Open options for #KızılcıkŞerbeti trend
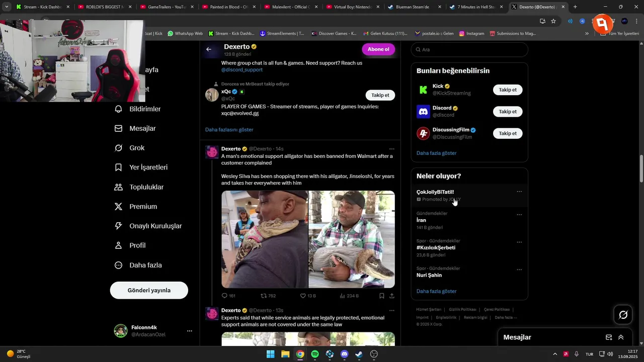 click(x=519, y=242)
